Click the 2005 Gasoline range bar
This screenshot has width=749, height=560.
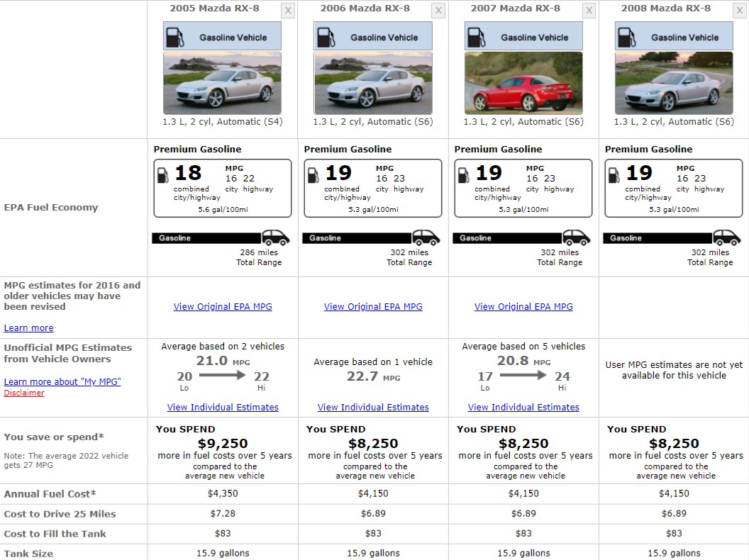(207, 237)
